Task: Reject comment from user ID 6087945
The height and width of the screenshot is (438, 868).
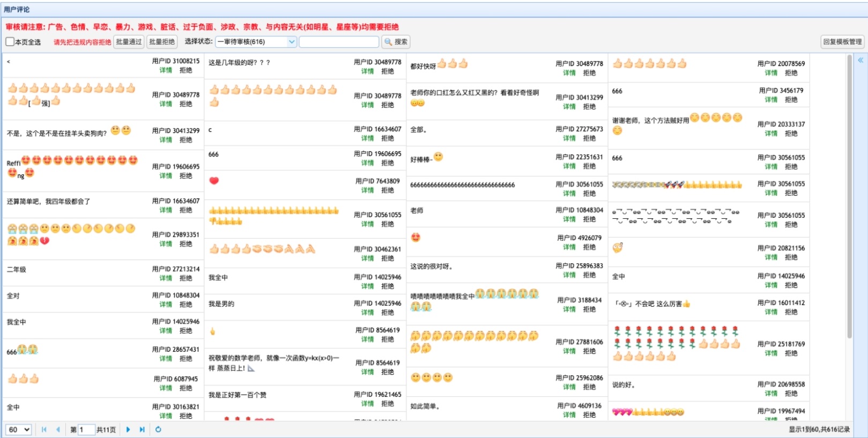Action: [x=186, y=388]
